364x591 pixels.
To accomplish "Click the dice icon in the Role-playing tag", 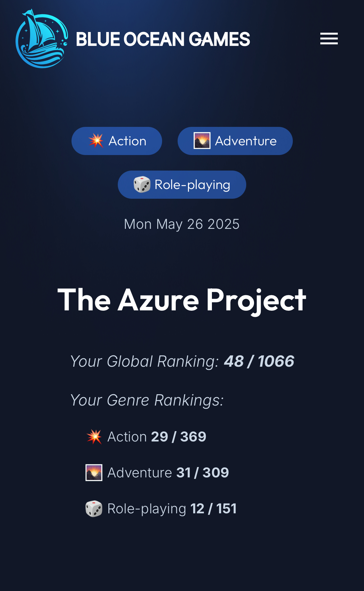I will 142,184.
